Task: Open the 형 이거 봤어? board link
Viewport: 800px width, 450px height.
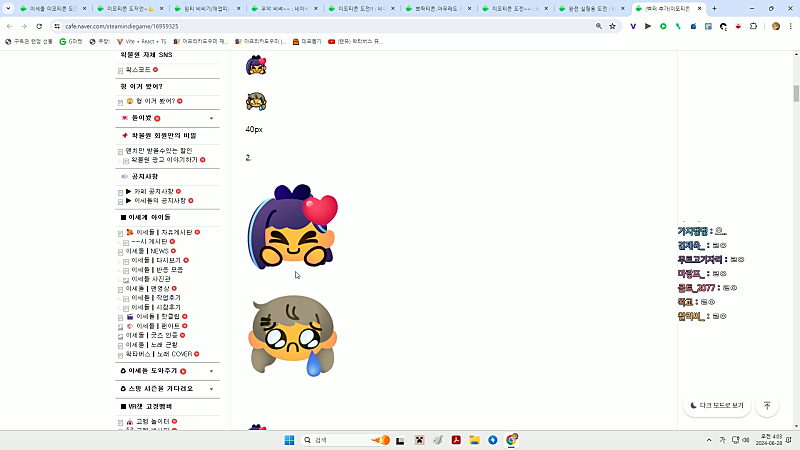Action: (155, 101)
